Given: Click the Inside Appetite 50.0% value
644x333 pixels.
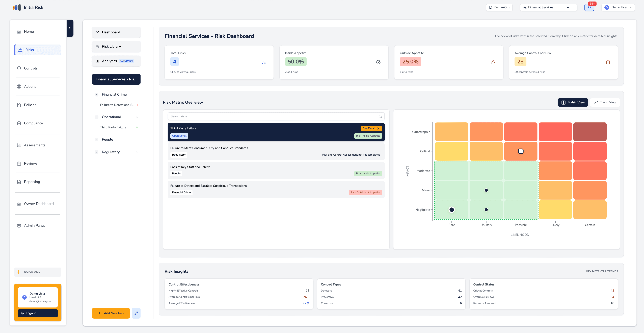Looking at the screenshot, I should tap(296, 62).
